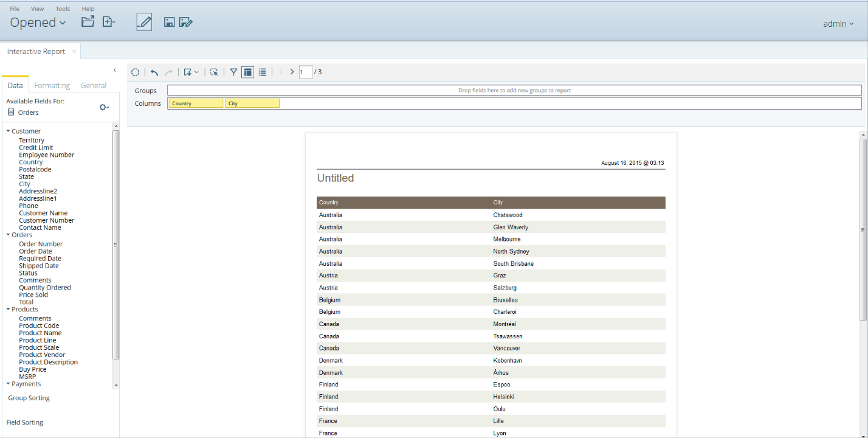The height and width of the screenshot is (438, 868).
Task: Go to the previous report page
Action: [x=281, y=72]
